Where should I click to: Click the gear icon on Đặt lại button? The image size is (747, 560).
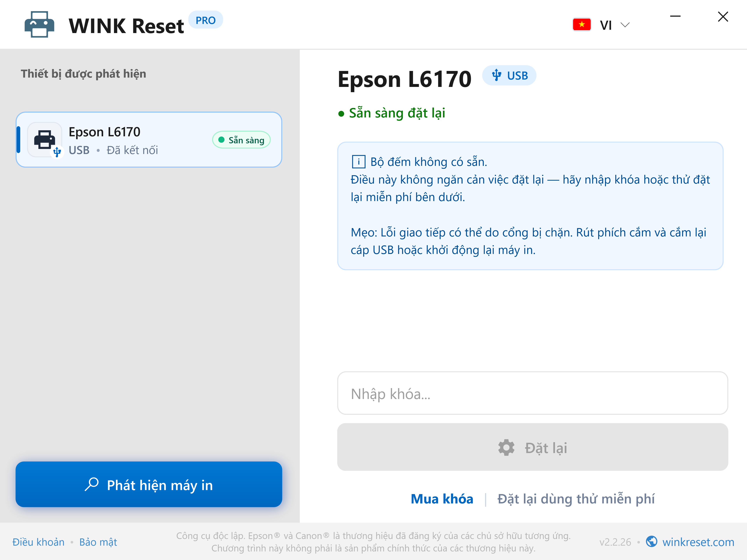pos(506,447)
